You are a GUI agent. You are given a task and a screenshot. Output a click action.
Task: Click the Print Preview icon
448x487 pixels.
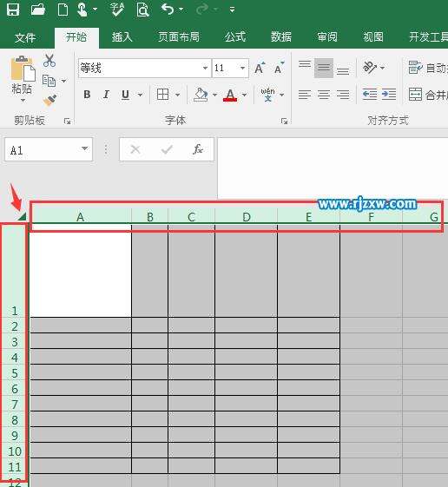142,10
